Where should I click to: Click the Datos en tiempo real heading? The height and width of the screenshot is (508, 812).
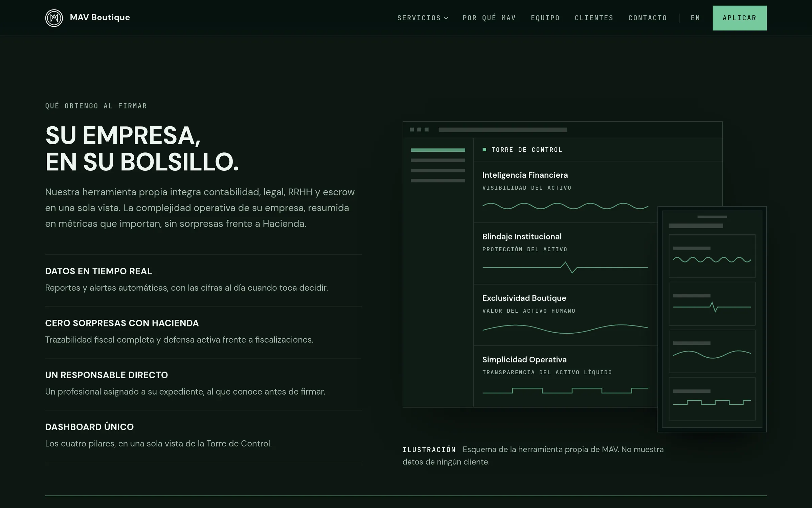click(x=98, y=271)
